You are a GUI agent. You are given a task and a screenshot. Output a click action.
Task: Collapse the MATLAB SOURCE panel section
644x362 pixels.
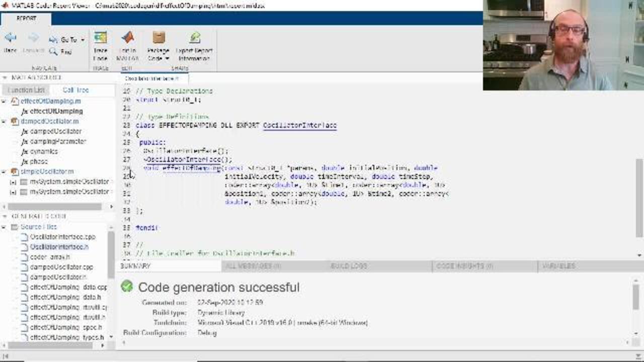pyautogui.click(x=5, y=77)
